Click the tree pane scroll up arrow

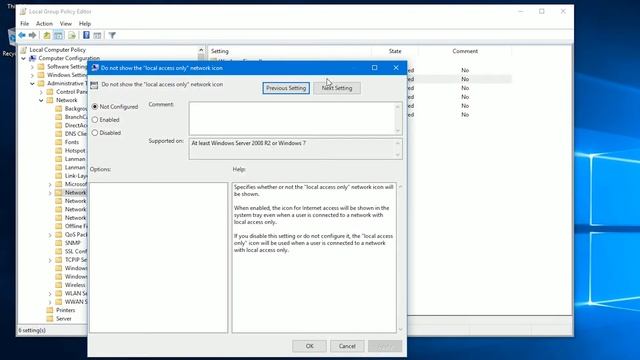pyautogui.click(x=201, y=50)
